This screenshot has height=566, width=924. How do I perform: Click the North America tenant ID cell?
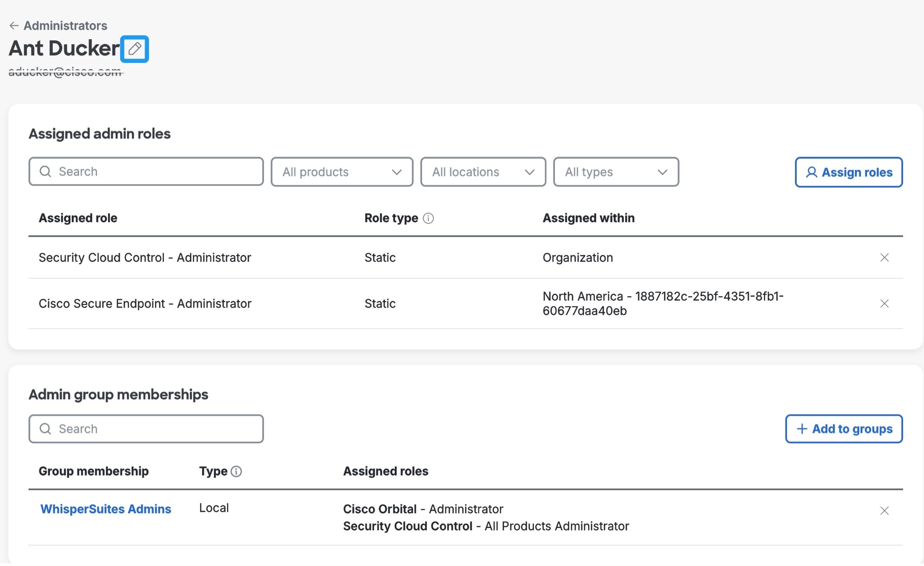pyautogui.click(x=663, y=303)
